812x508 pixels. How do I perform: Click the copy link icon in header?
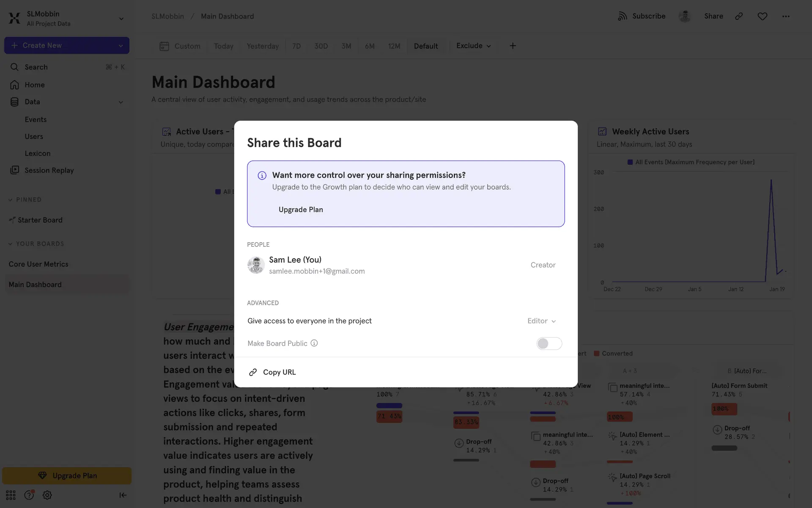[x=739, y=16]
